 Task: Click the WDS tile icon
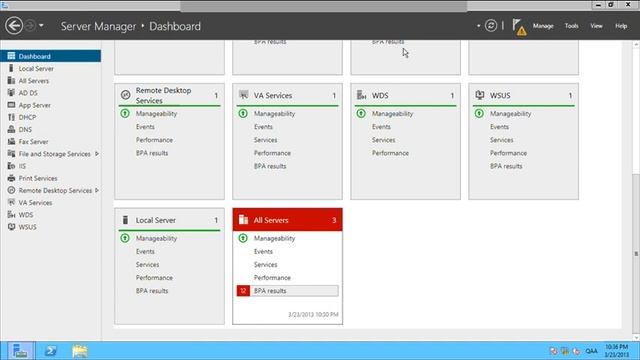[x=361, y=95]
